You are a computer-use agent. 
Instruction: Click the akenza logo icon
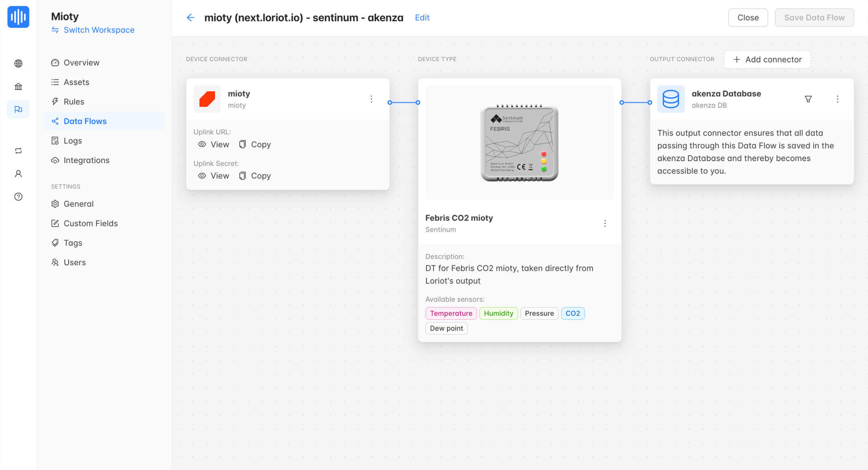pos(18,17)
